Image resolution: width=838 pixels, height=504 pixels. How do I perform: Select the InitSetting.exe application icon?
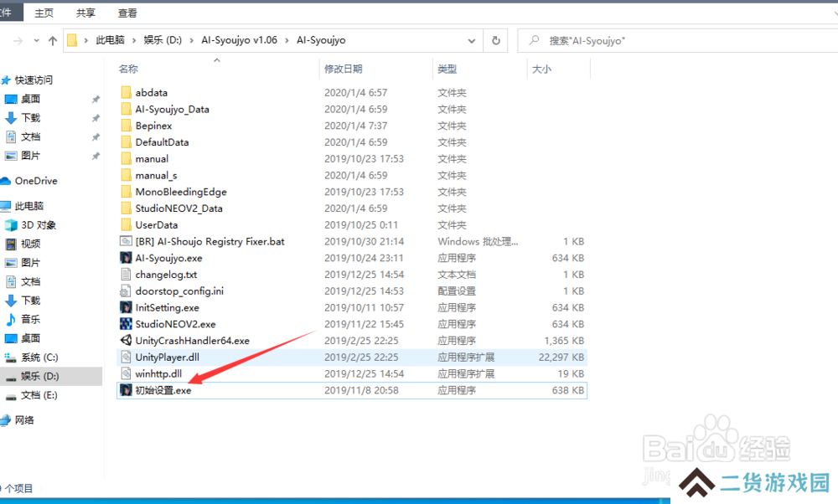(127, 307)
